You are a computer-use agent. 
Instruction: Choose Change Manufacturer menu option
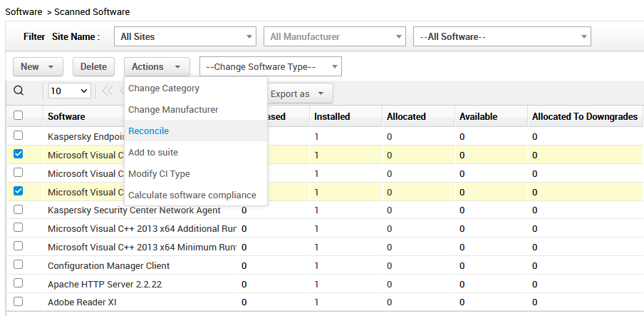pyautogui.click(x=173, y=110)
